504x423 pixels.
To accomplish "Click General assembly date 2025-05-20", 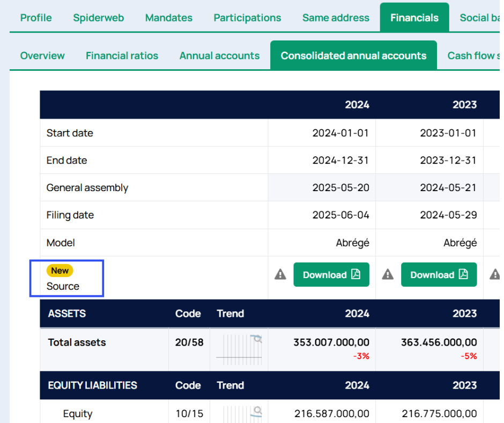I will (340, 188).
